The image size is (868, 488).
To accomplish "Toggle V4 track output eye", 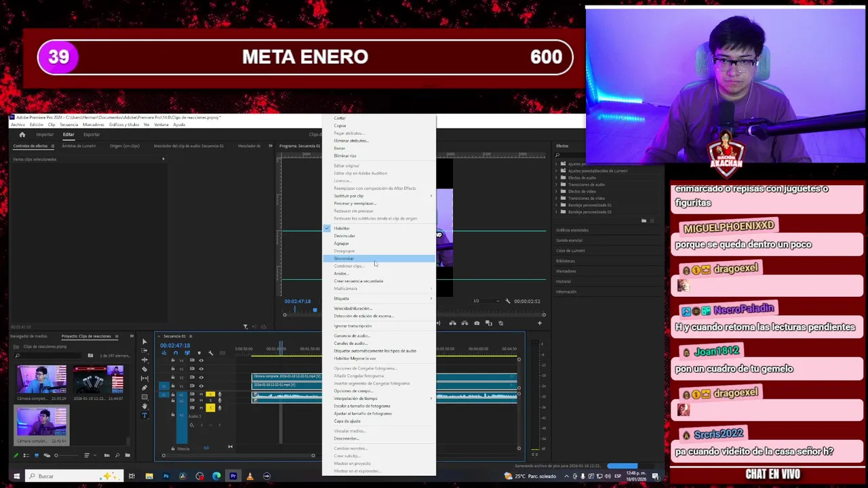I will pyautogui.click(x=201, y=360).
